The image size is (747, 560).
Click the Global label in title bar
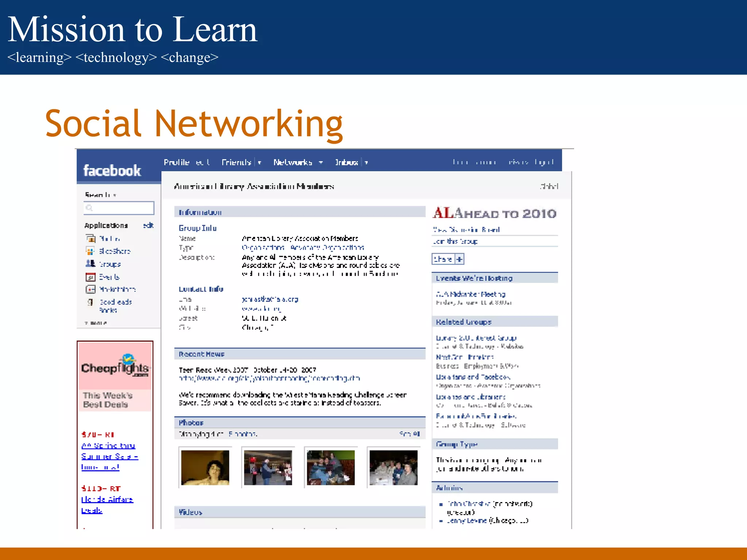(x=549, y=186)
